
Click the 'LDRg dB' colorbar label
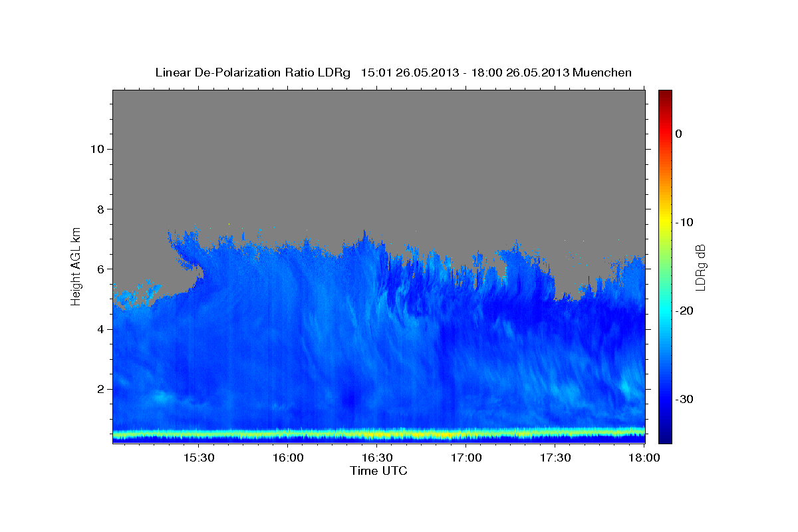(700, 267)
